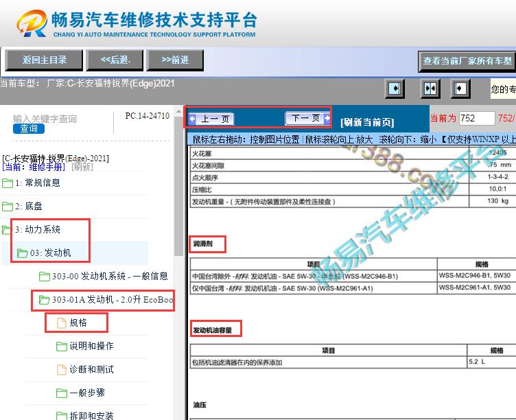The image size is (516, 420).
Task: Click the sidebar vertical scrollbar thumb
Action: point(178,186)
